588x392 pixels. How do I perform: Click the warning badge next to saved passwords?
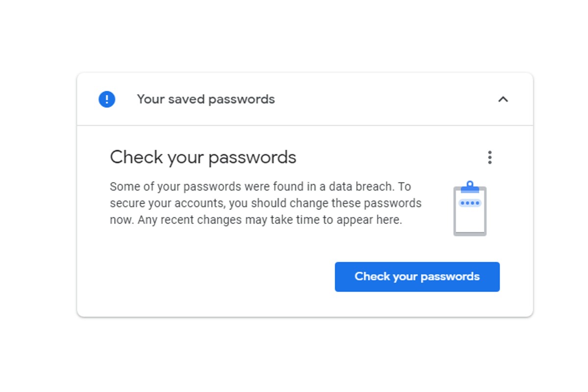click(106, 98)
